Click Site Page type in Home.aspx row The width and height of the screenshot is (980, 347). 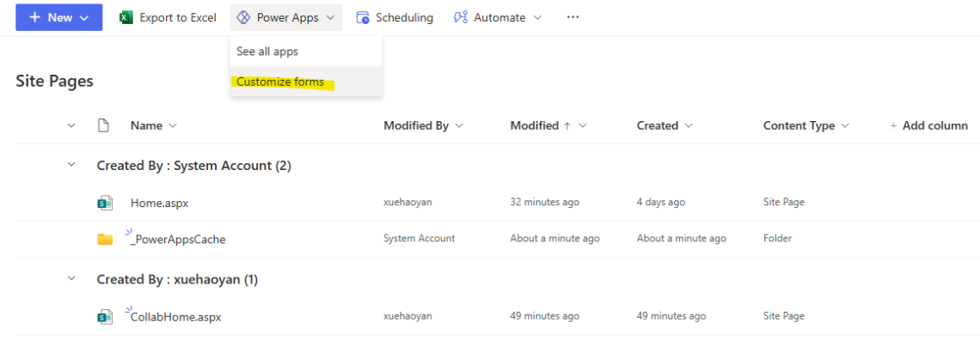coord(784,202)
